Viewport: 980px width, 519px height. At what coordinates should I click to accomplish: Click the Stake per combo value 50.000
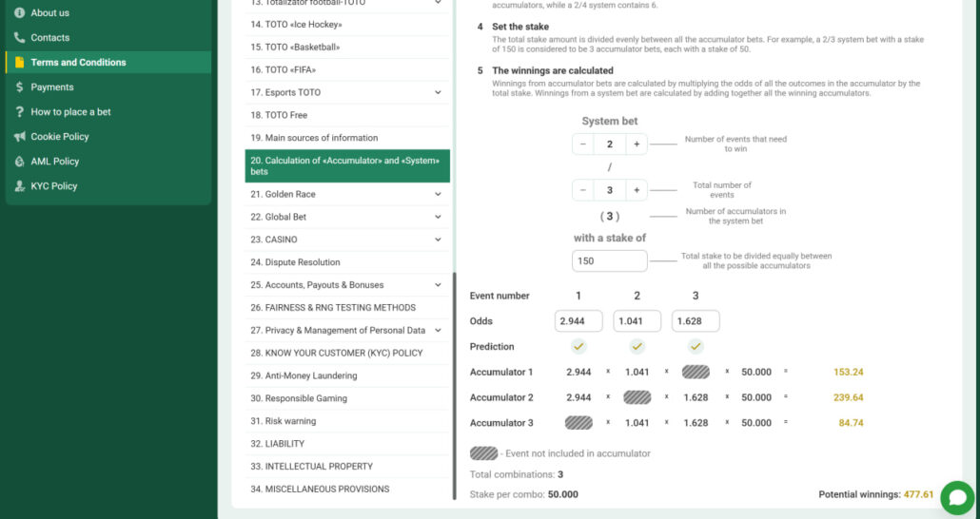pos(563,494)
